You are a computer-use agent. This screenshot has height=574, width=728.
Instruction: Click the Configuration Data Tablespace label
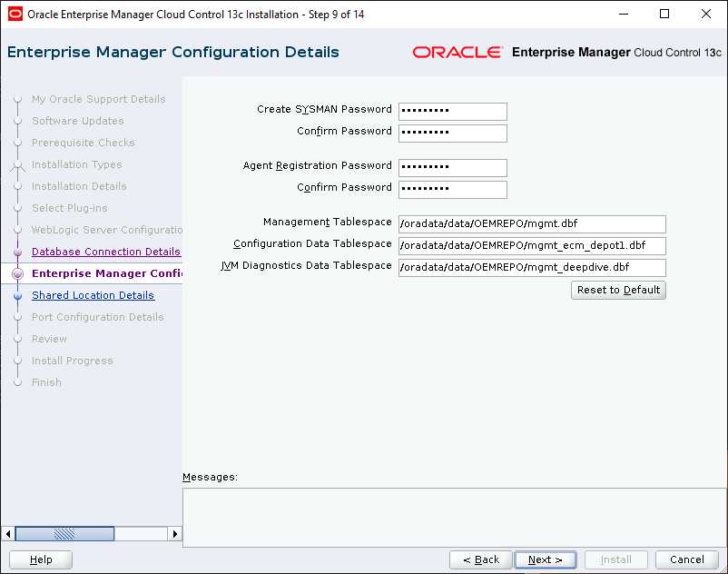(312, 243)
